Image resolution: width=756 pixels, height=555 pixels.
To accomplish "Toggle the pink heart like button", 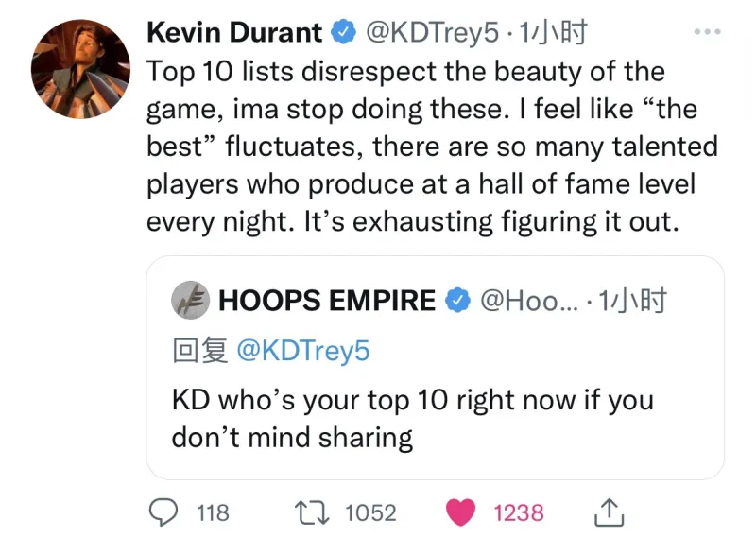I will click(460, 512).
